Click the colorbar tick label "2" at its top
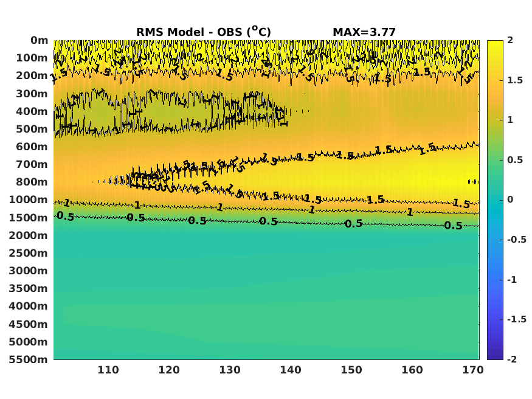532x399 pixels. tap(510, 40)
